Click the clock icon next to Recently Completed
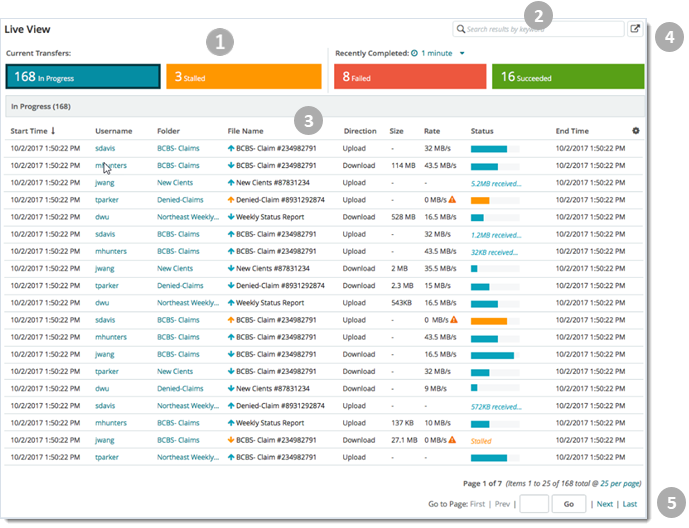This screenshot has width=689, height=528. pos(414,52)
